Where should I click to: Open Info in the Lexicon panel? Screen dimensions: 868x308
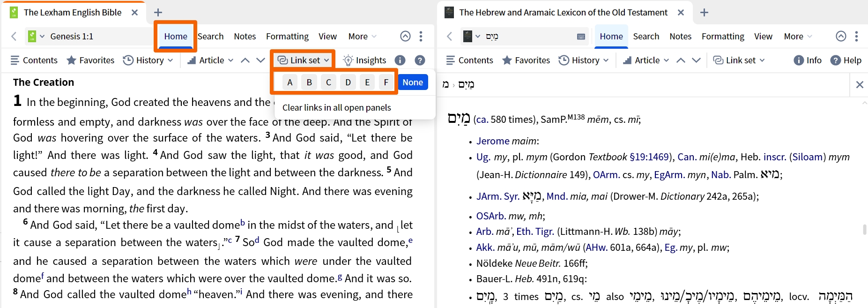(x=808, y=60)
